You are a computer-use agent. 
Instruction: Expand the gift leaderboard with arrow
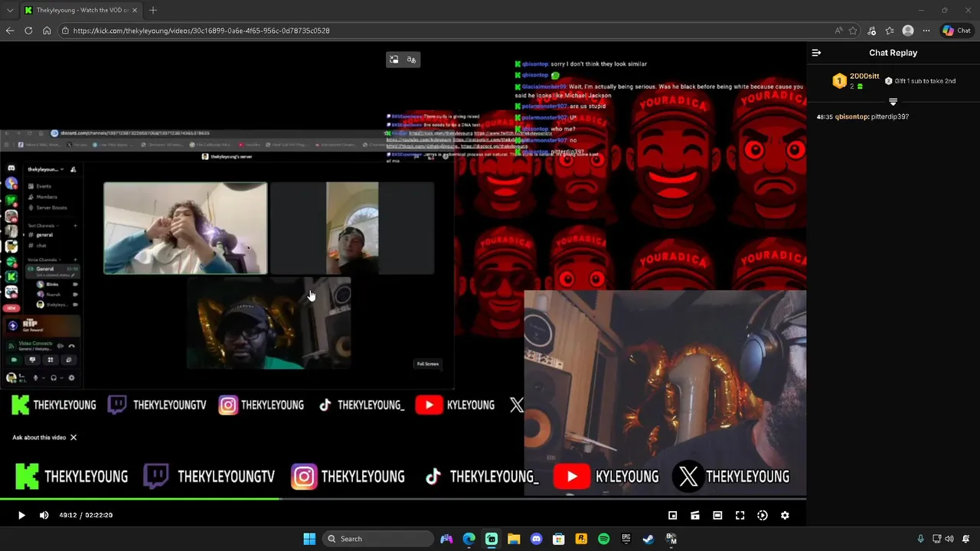pos(893,101)
